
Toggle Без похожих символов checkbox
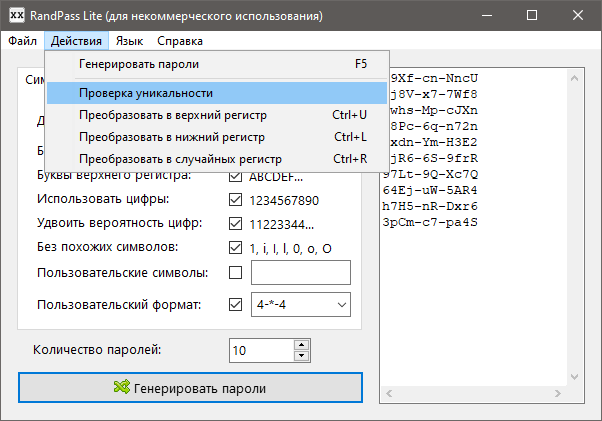[x=235, y=248]
